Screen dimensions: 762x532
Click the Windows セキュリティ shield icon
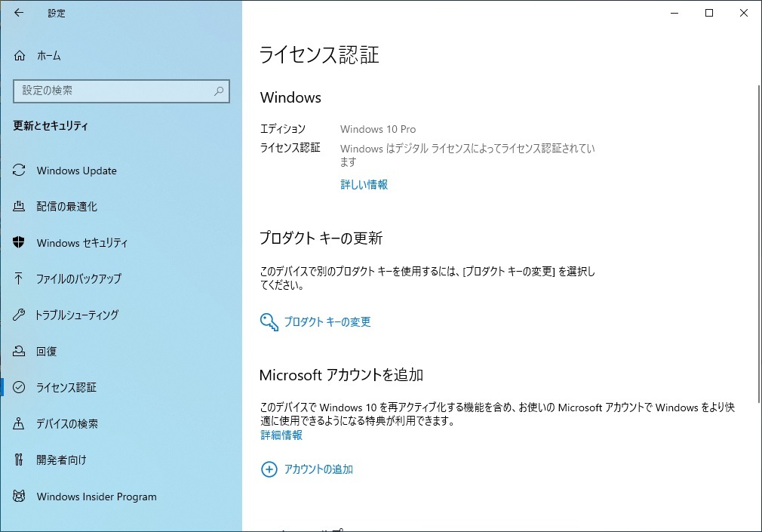pos(18,242)
